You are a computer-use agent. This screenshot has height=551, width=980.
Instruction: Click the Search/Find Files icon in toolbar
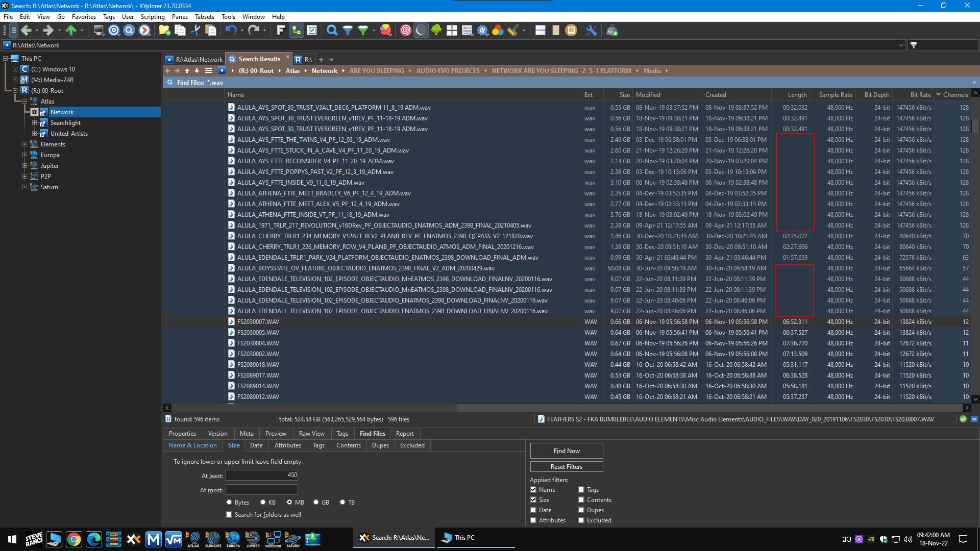[x=332, y=30]
